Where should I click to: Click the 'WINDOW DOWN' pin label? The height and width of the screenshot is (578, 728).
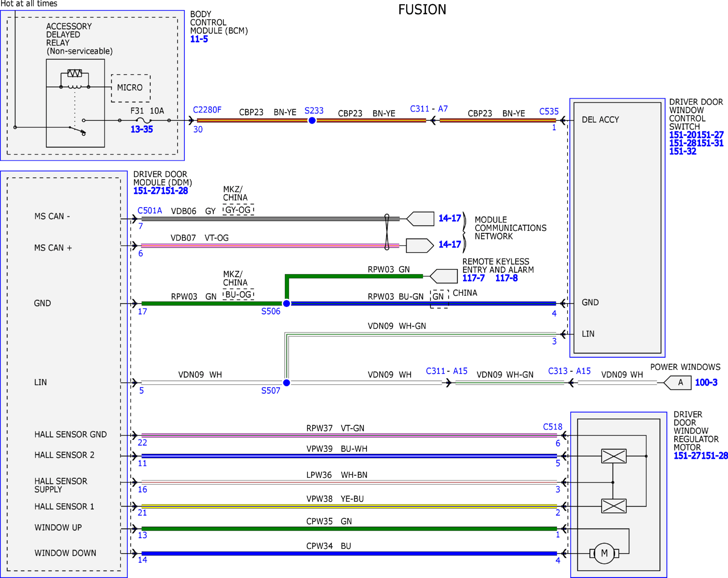coord(65,553)
